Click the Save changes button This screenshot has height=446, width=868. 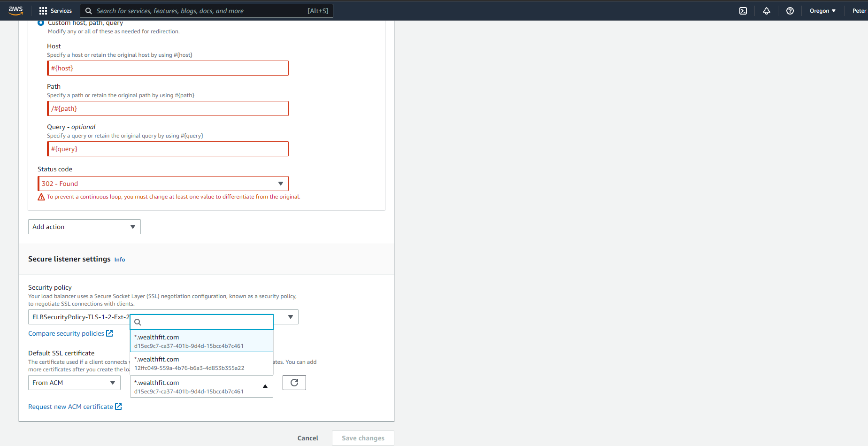click(x=362, y=438)
